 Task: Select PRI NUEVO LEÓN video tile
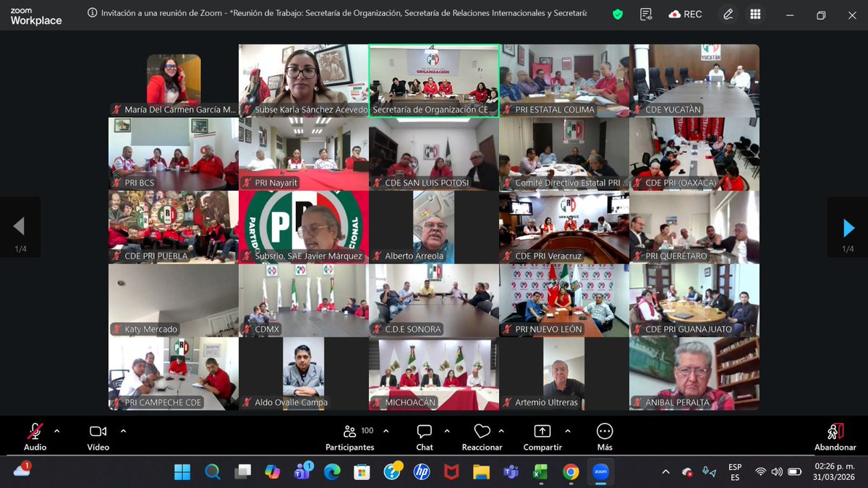tap(564, 300)
